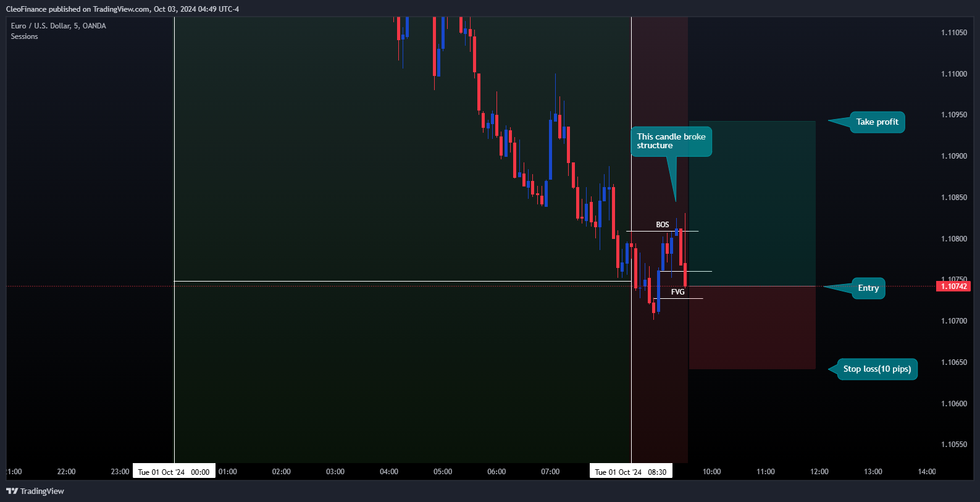Click the 1.10850 price axis label

pyautogui.click(x=954, y=198)
